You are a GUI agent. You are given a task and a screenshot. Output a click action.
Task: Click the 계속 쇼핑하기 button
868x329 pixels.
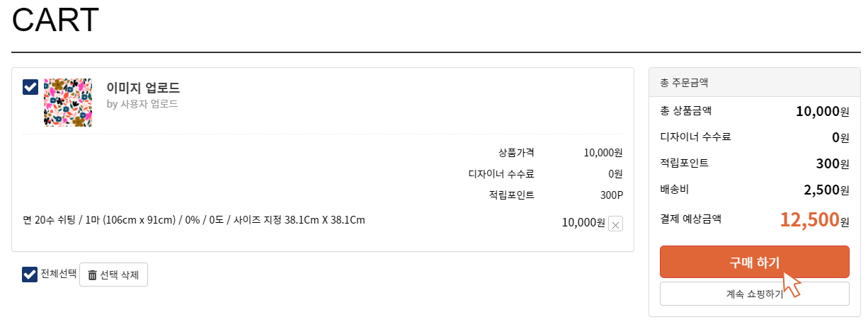click(754, 294)
